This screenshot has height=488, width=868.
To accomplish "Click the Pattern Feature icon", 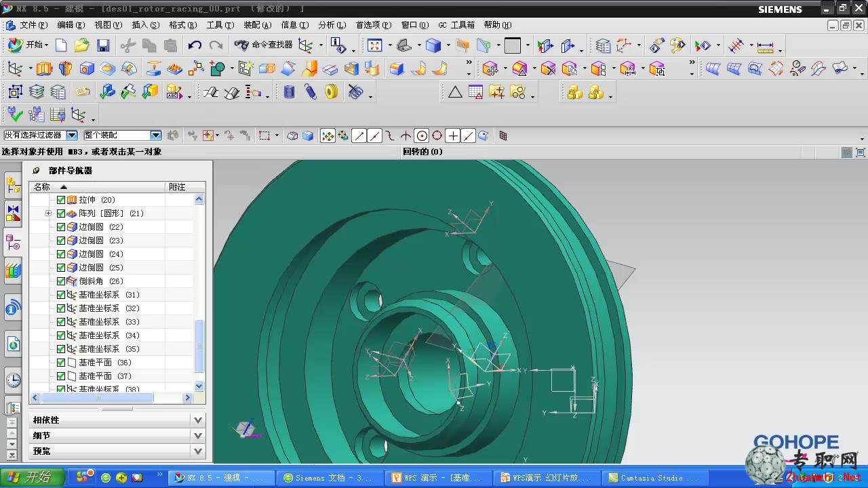I will point(175,68).
